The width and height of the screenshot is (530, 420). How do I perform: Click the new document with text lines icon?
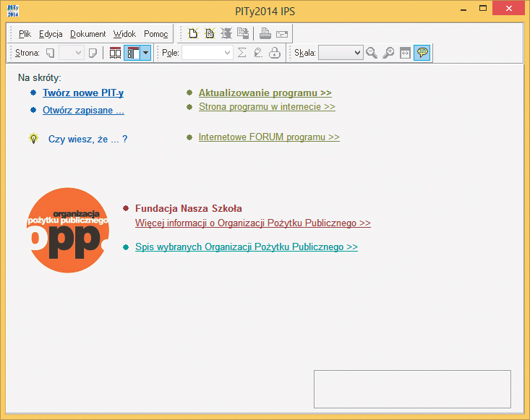[x=210, y=33]
